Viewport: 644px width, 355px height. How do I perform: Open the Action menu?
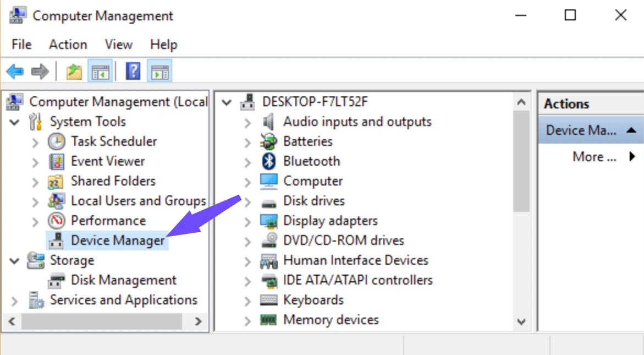click(68, 45)
